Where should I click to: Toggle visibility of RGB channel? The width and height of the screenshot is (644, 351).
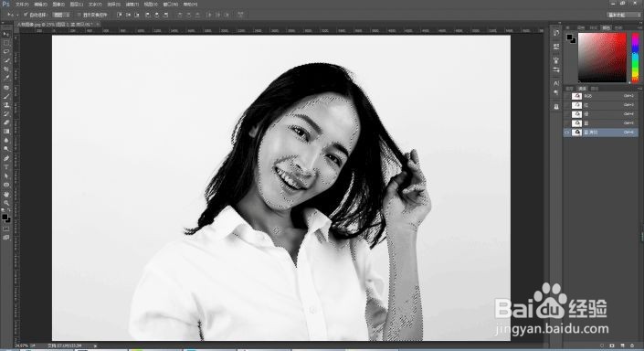click(567, 96)
